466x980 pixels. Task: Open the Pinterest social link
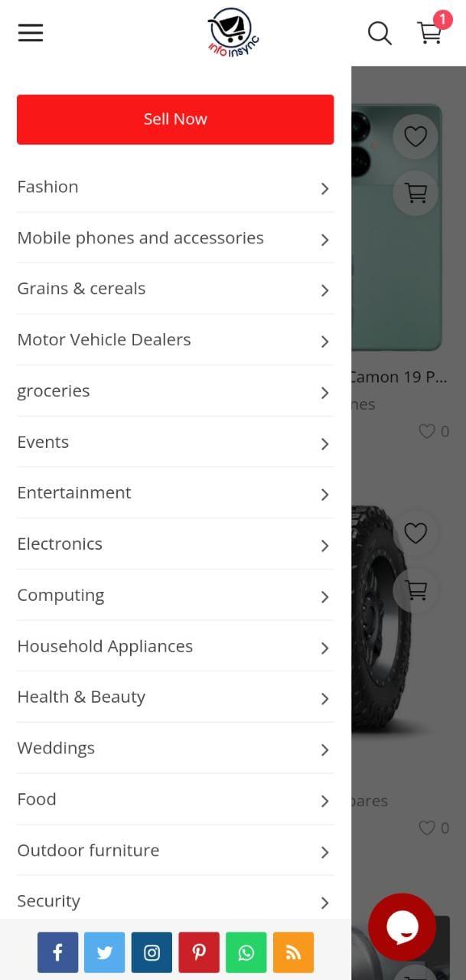[199, 952]
